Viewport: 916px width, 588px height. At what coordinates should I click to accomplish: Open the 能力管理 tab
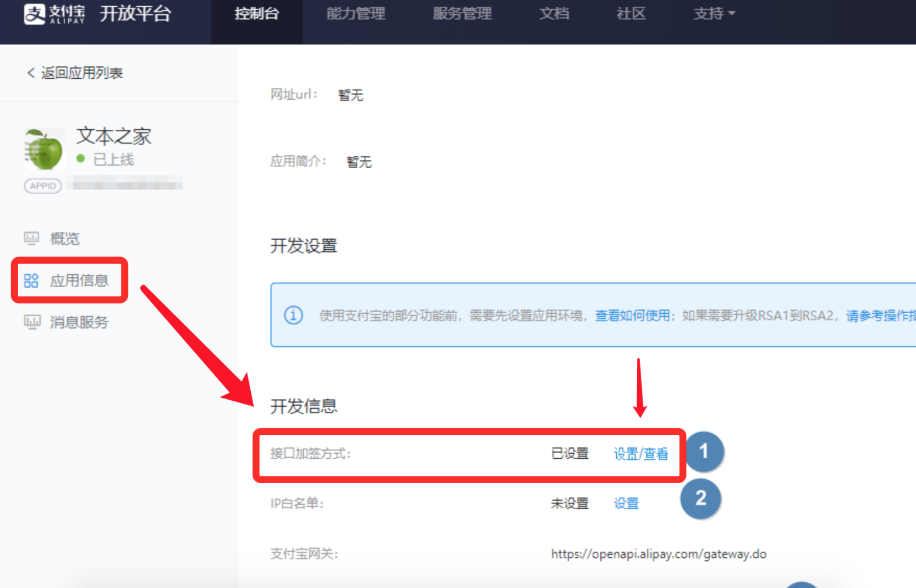tap(356, 13)
